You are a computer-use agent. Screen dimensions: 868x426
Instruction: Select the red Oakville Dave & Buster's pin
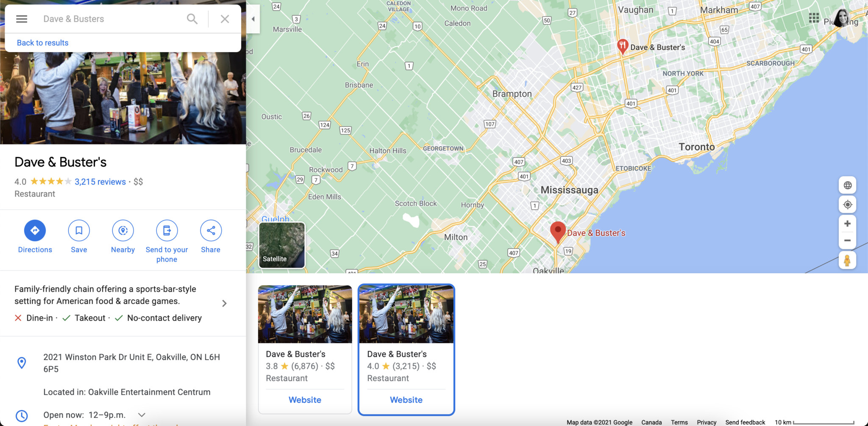tap(558, 232)
